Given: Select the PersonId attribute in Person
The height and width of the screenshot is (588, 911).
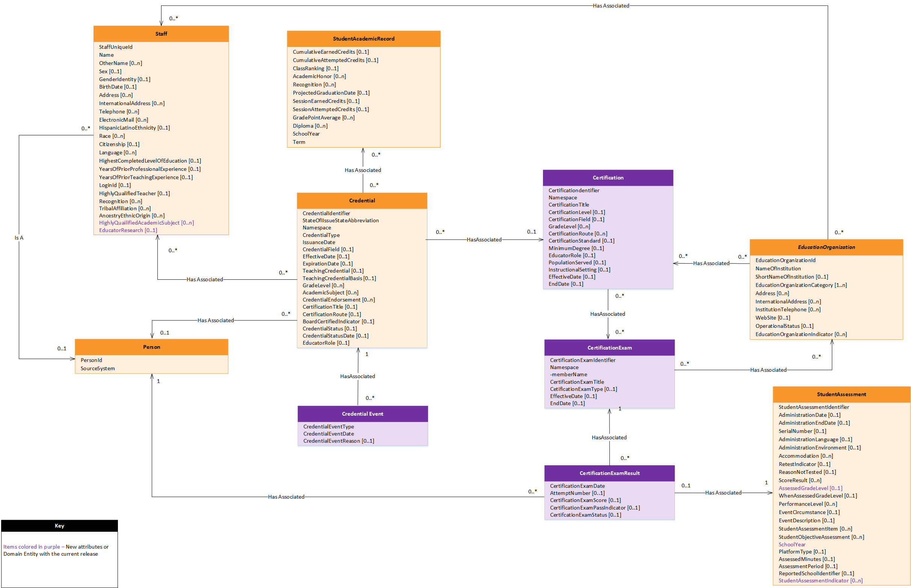Looking at the screenshot, I should click(x=91, y=360).
